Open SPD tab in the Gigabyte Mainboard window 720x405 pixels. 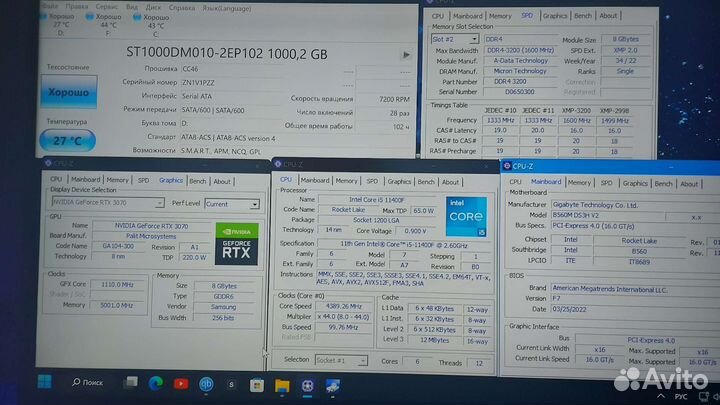click(606, 183)
